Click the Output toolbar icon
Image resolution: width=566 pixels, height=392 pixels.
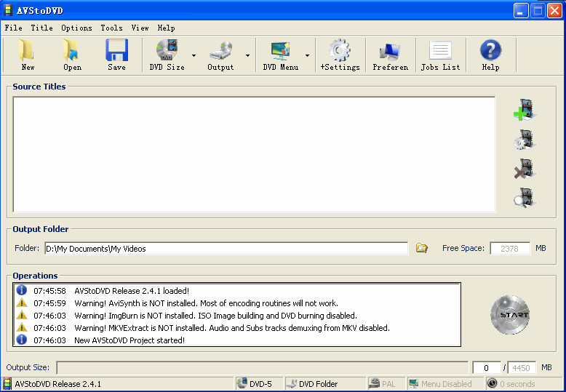coord(220,55)
